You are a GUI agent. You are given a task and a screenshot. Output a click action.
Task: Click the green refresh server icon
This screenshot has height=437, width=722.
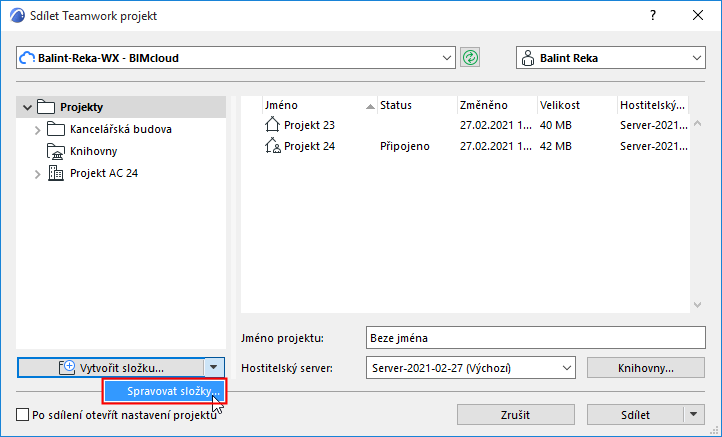[x=470, y=58]
